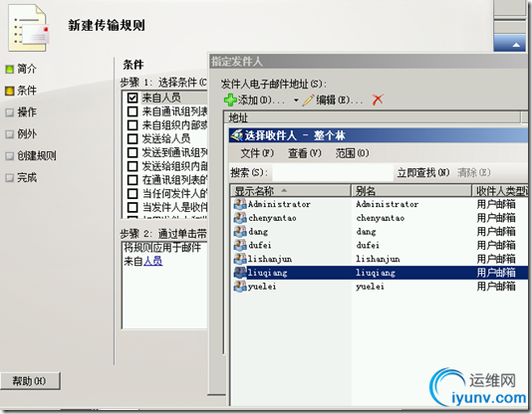Image resolution: width=532 pixels, height=414 pixels.
Task: Click the red X delete icon
Action: (x=378, y=100)
